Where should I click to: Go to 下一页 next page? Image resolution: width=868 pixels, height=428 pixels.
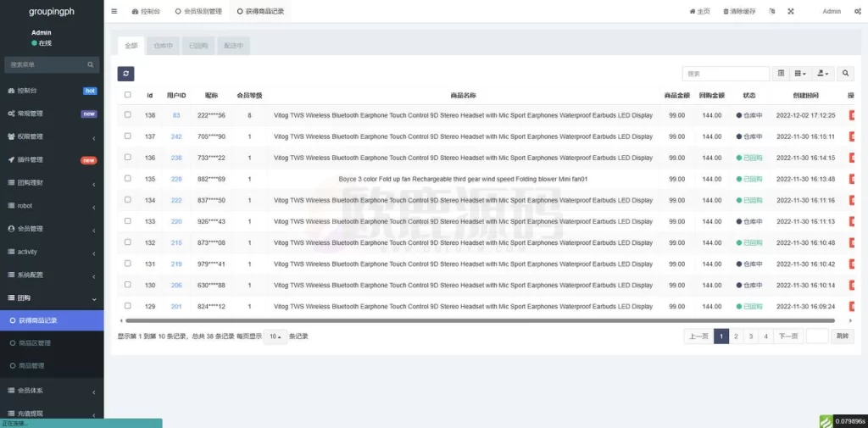pos(788,336)
